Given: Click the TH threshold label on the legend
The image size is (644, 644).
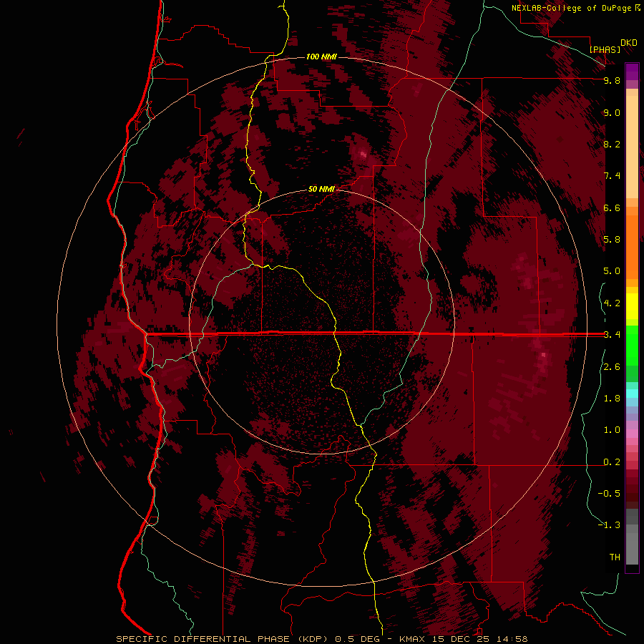Looking at the screenshot, I should click(x=615, y=557).
